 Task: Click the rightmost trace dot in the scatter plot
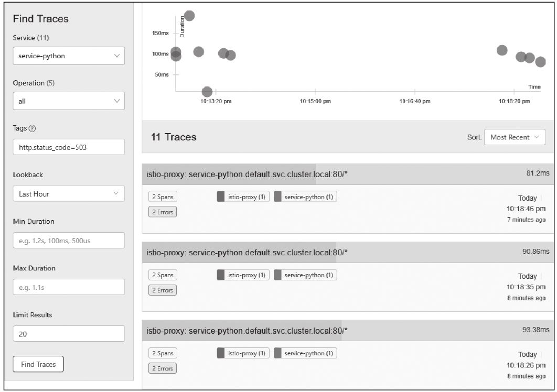tap(541, 62)
